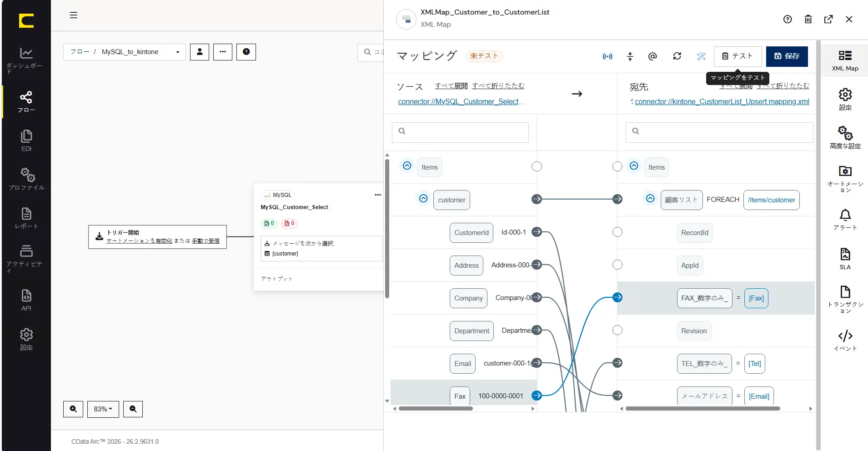Open the kintone_CustomerList_Upsert mapping.xml link

point(722,102)
